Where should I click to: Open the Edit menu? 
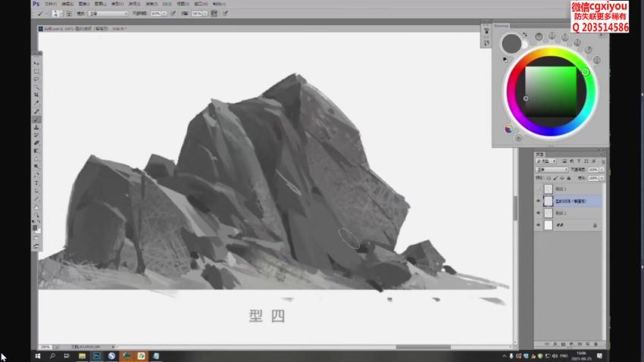pos(66,4)
